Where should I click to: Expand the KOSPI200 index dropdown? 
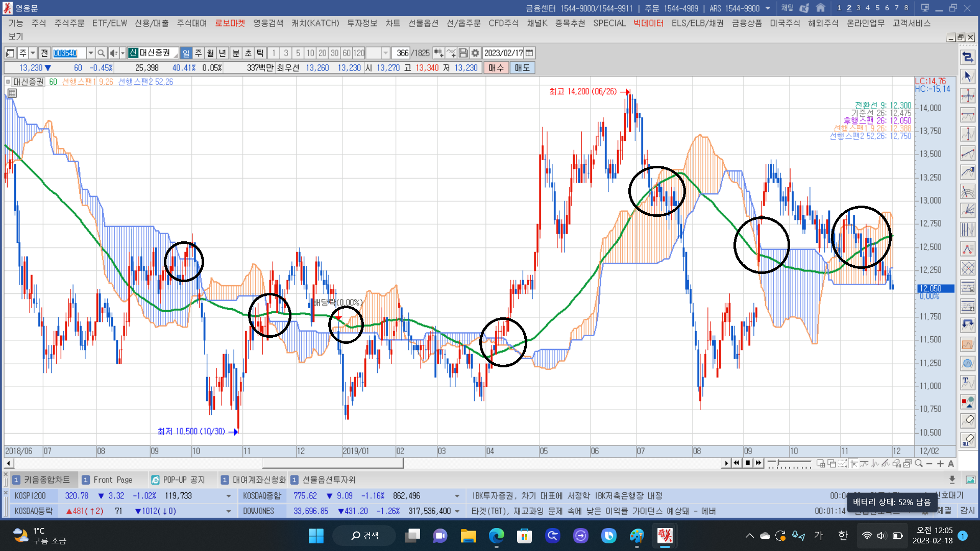click(228, 496)
